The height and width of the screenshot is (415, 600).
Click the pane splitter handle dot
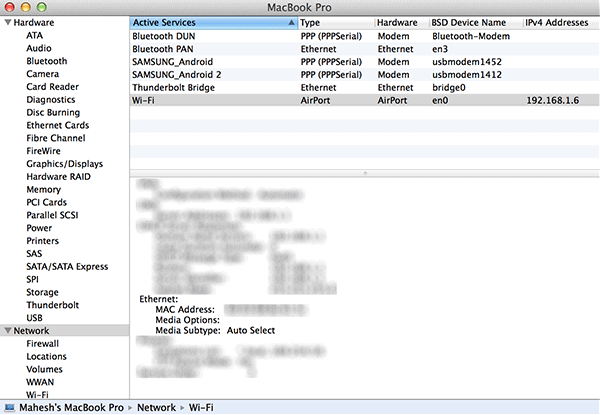coord(365,173)
